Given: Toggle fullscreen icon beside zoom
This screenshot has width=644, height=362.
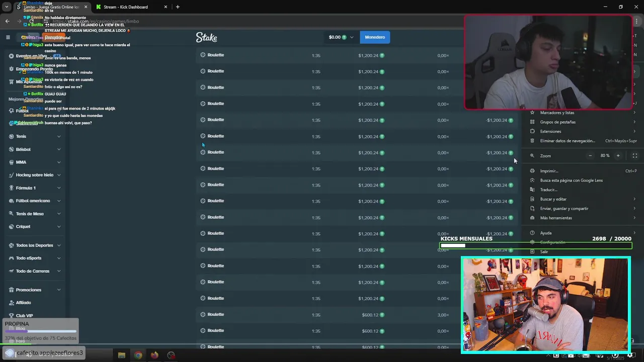Looking at the screenshot, I should tap(635, 156).
